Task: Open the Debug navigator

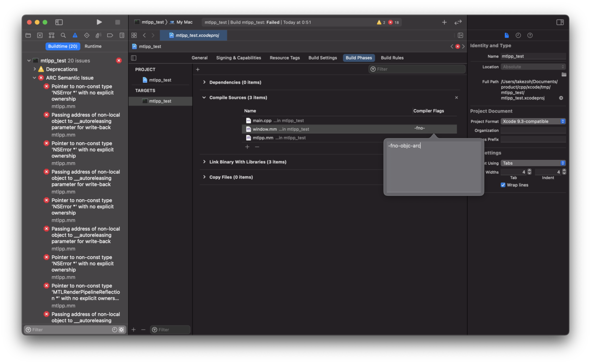Action: coord(98,35)
